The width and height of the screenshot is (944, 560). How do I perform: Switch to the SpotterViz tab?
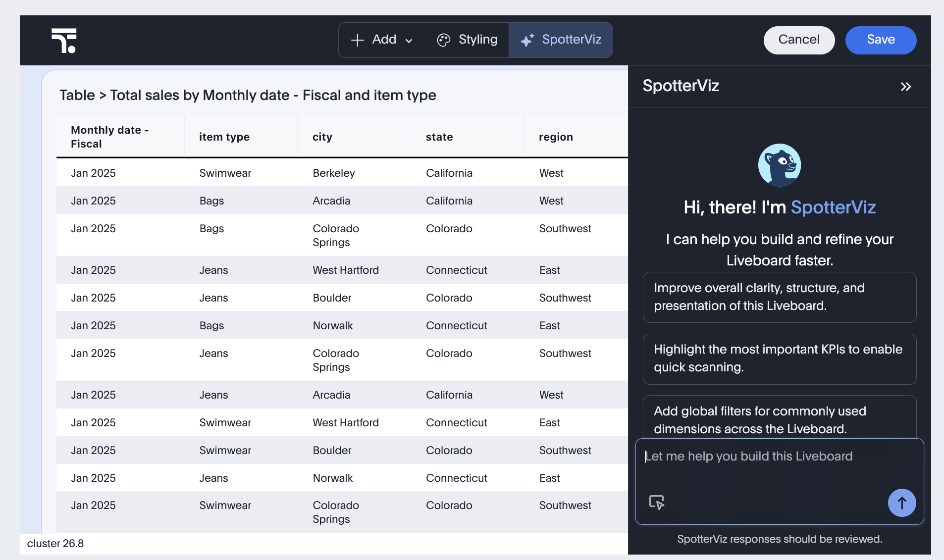(561, 40)
